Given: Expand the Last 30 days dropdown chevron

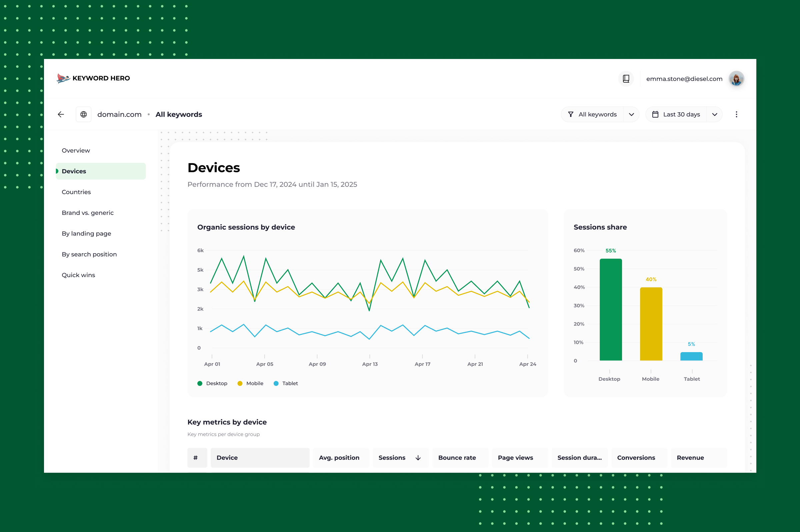Looking at the screenshot, I should [714, 114].
